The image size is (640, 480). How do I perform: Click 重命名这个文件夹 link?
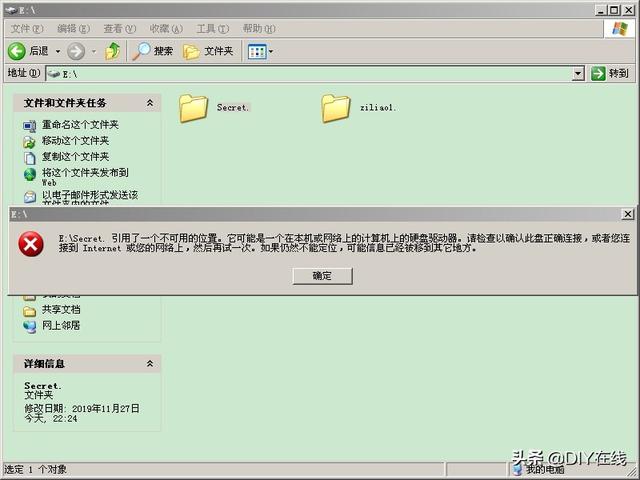point(80,124)
